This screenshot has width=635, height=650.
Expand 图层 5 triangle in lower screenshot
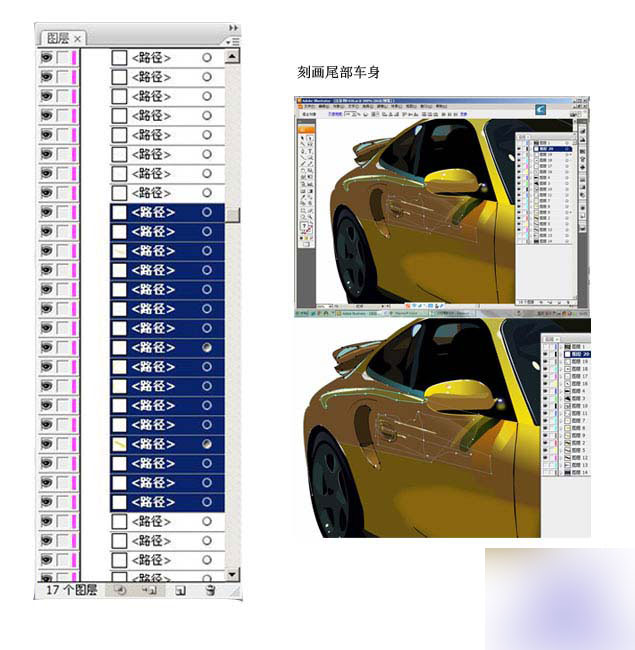coord(561,450)
